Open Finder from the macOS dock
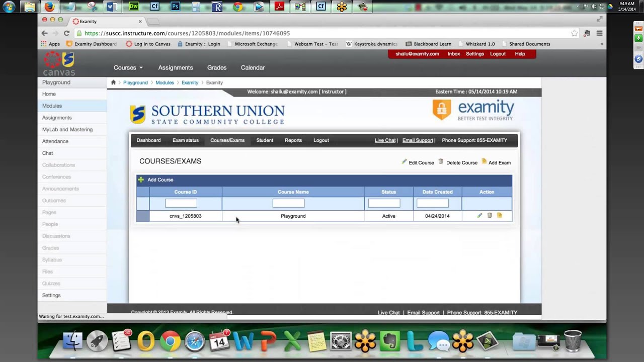 pos(73,341)
